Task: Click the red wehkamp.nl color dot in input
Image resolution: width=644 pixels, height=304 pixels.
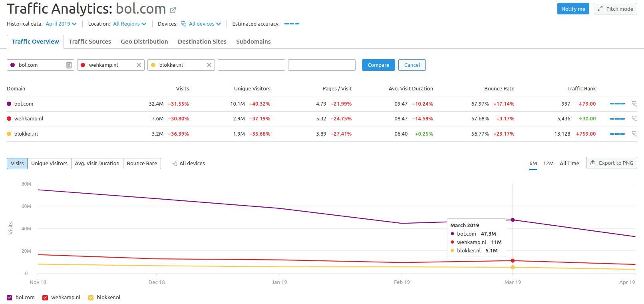Action: pyautogui.click(x=83, y=65)
